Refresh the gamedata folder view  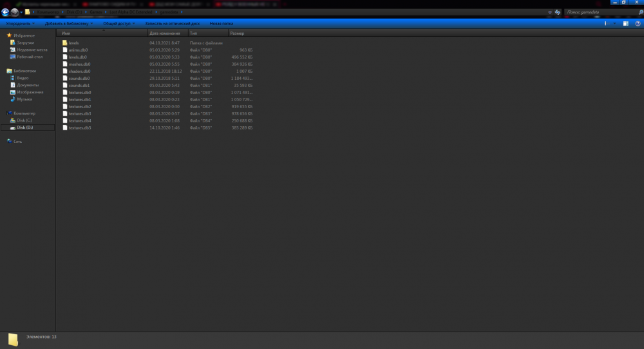557,12
